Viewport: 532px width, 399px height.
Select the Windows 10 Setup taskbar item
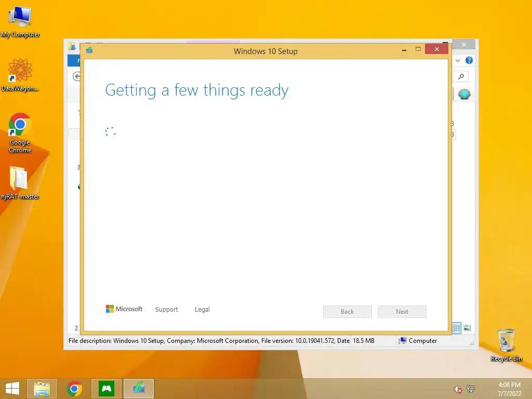click(x=138, y=389)
